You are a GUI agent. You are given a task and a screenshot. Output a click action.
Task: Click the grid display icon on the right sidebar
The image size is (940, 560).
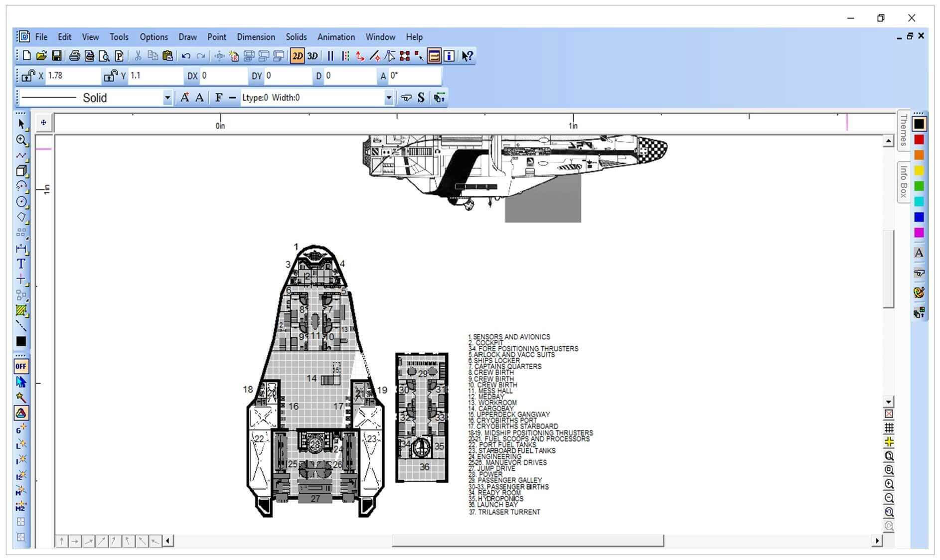click(x=890, y=427)
